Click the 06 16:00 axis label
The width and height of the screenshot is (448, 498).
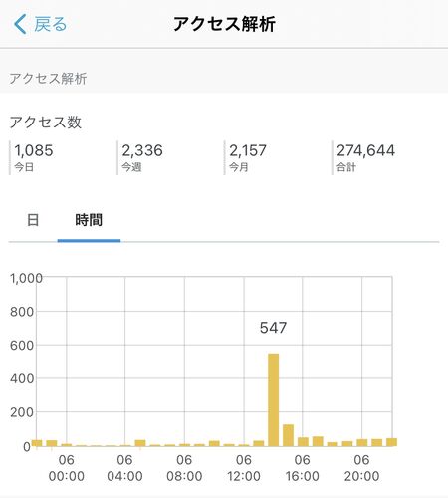(303, 468)
